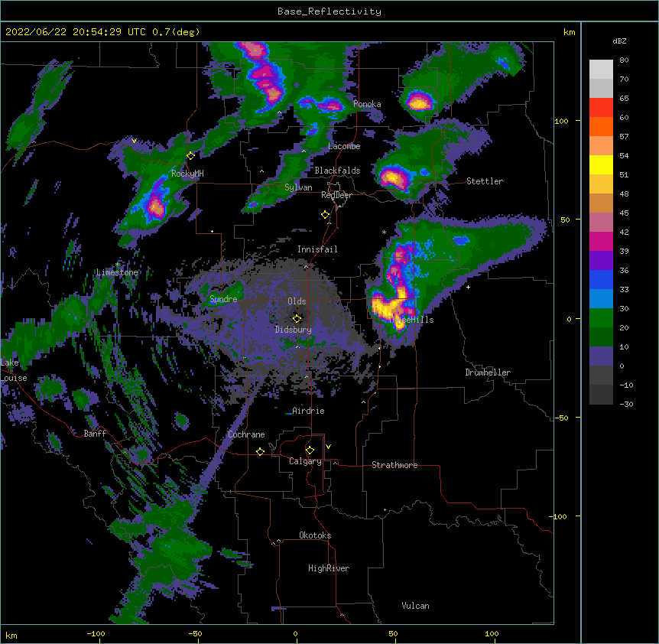Click the yellow diamond marker below Cochrane
Screen dimensions: 659x644
(x=260, y=451)
